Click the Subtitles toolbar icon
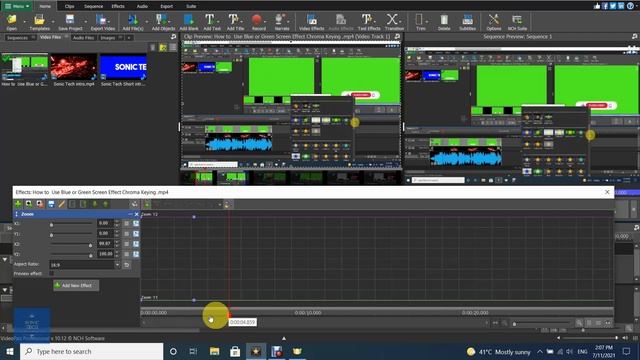The width and height of the screenshot is (640, 360). (x=467, y=20)
